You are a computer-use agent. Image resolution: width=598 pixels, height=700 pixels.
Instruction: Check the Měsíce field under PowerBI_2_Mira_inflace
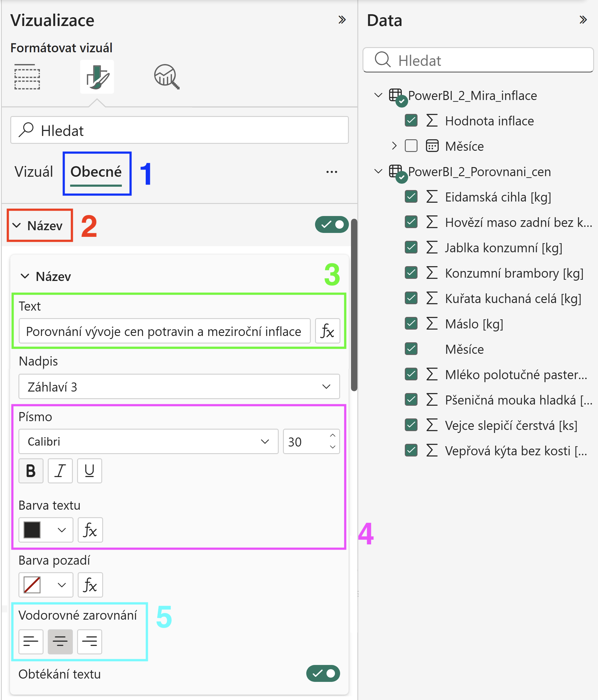pyautogui.click(x=411, y=146)
